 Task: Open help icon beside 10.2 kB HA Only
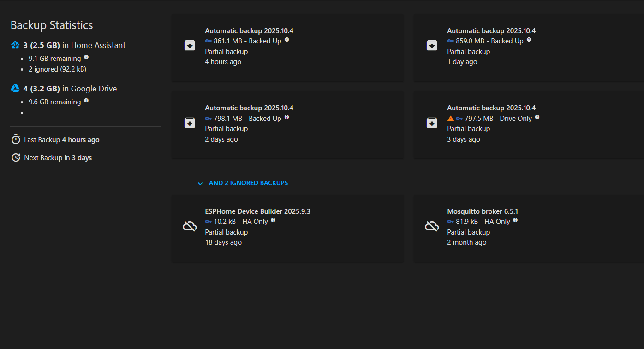coord(273,220)
